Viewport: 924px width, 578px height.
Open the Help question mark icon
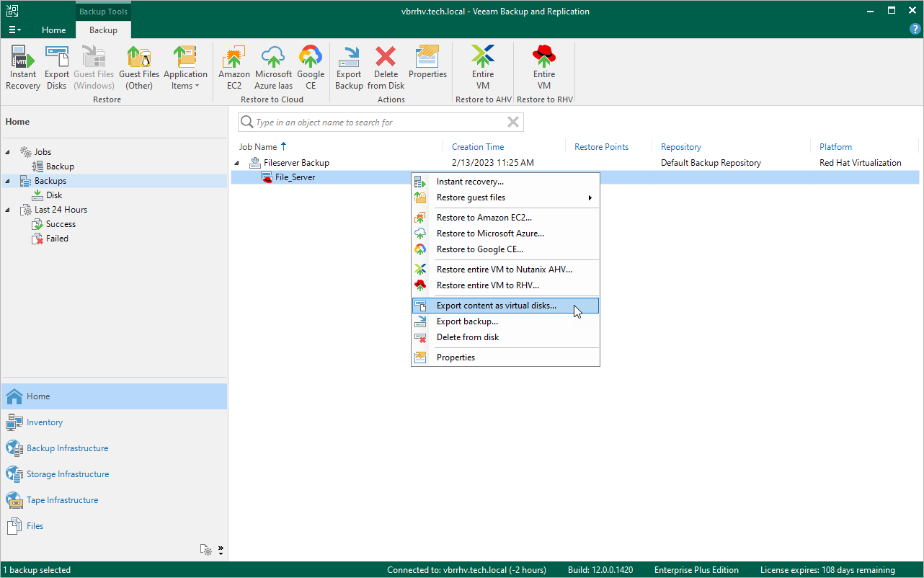pyautogui.click(x=915, y=30)
